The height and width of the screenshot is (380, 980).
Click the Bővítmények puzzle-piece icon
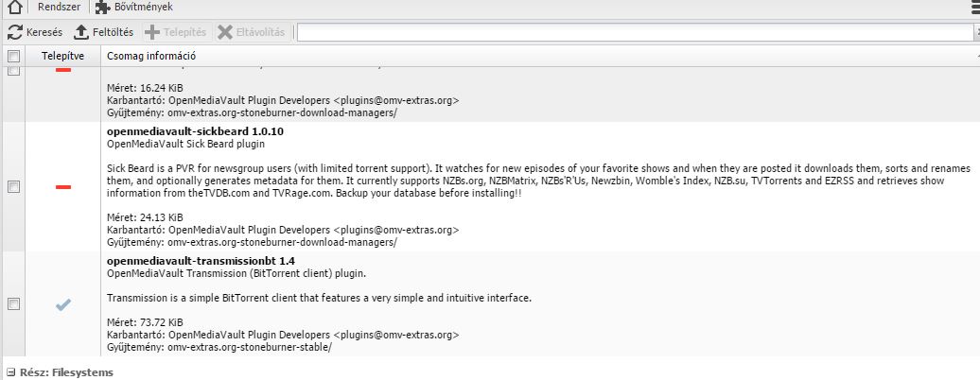[x=102, y=7]
